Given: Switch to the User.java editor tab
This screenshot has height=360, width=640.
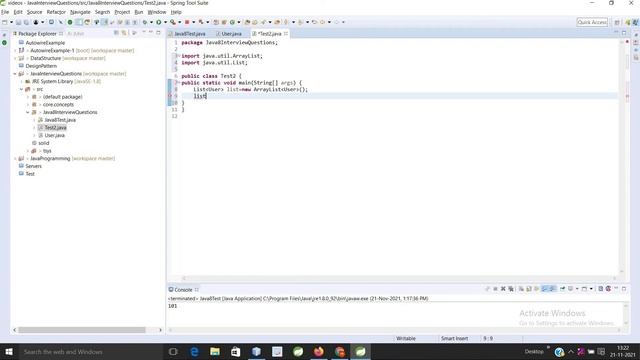Looking at the screenshot, I should (x=231, y=33).
